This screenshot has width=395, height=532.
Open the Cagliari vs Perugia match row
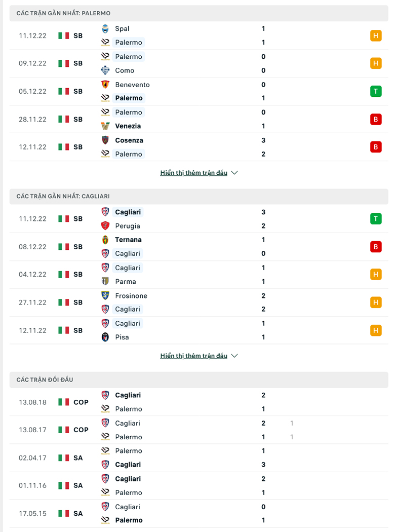199,219
